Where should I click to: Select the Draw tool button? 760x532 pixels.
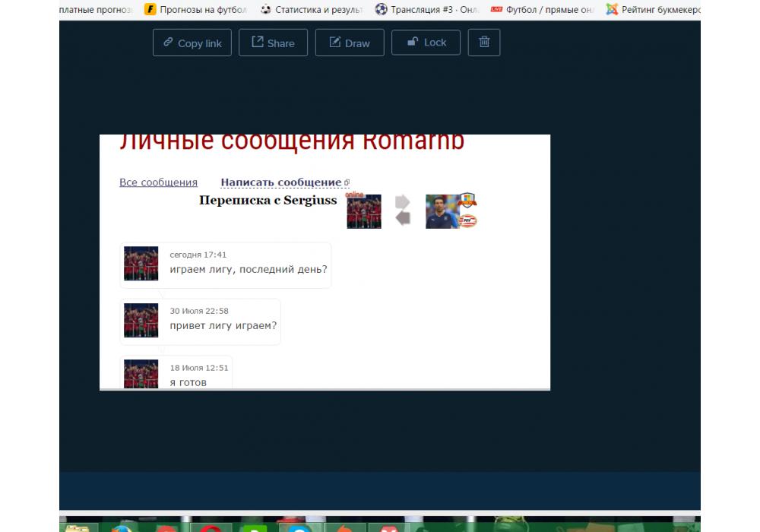[x=350, y=43]
